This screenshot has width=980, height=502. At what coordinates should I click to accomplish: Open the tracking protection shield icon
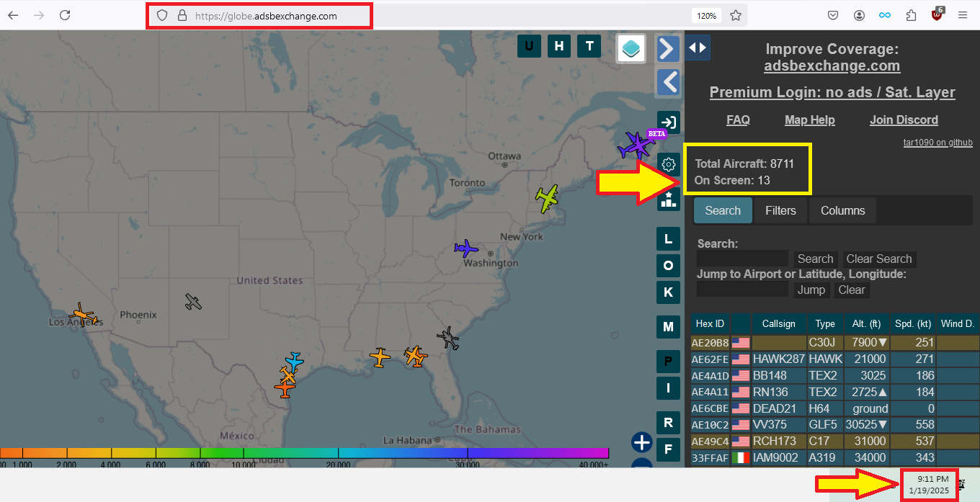point(163,15)
